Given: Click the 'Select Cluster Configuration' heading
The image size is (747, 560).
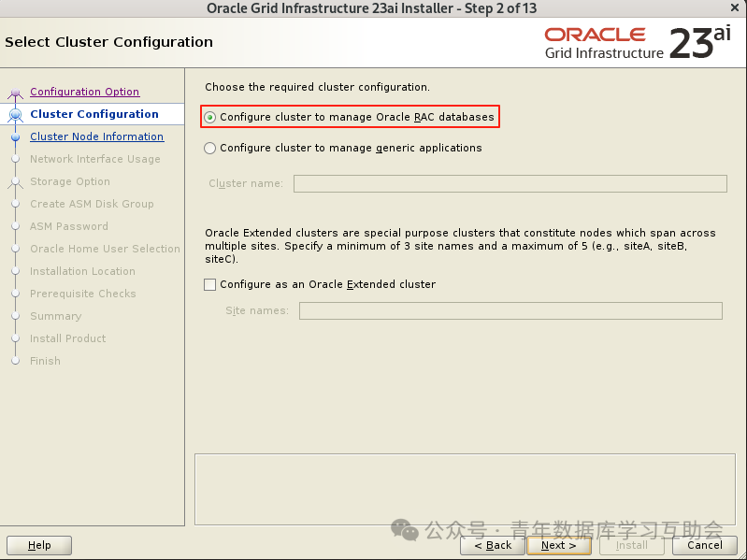Looking at the screenshot, I should click(x=108, y=42).
